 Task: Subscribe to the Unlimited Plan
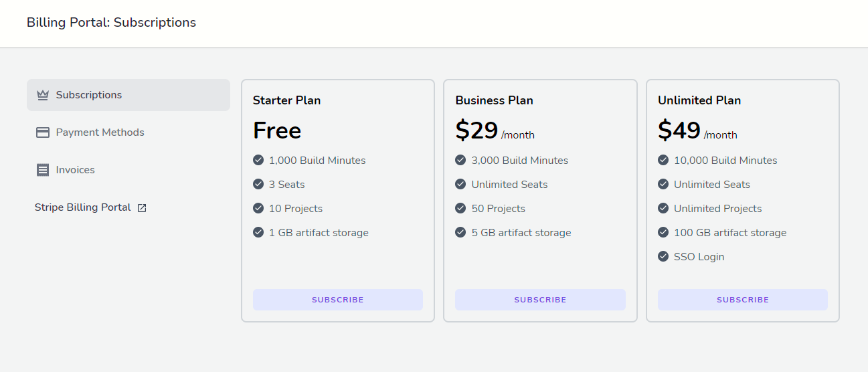[743, 300]
